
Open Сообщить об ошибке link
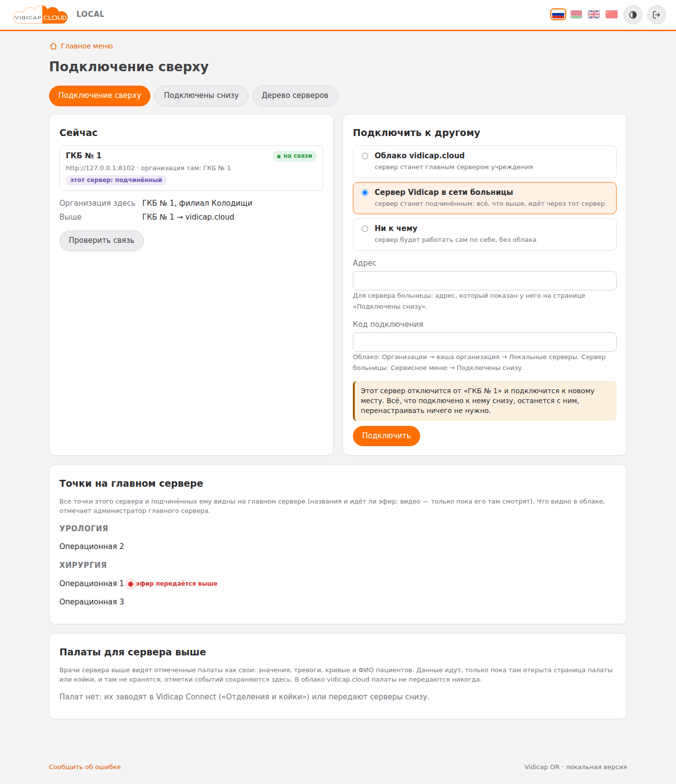[x=85, y=767]
